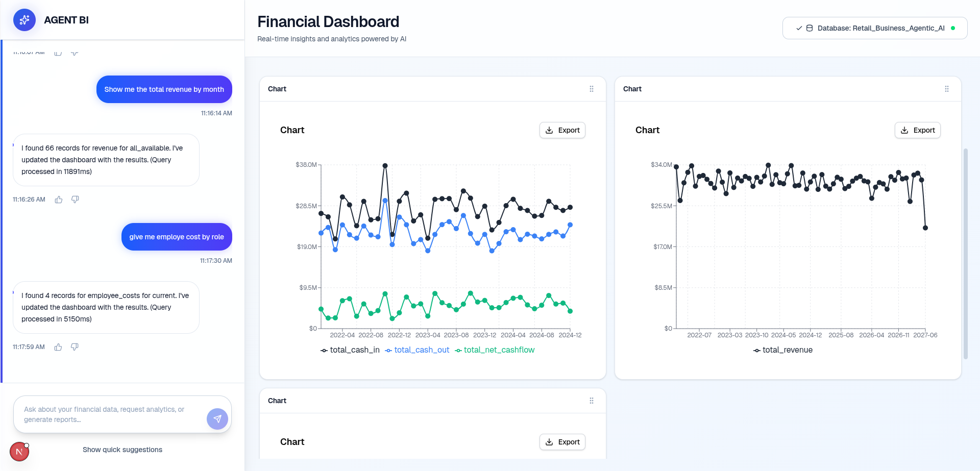Image resolution: width=980 pixels, height=471 pixels.
Task: Grab the drag handle on revenue chart card
Action: pyautogui.click(x=947, y=89)
